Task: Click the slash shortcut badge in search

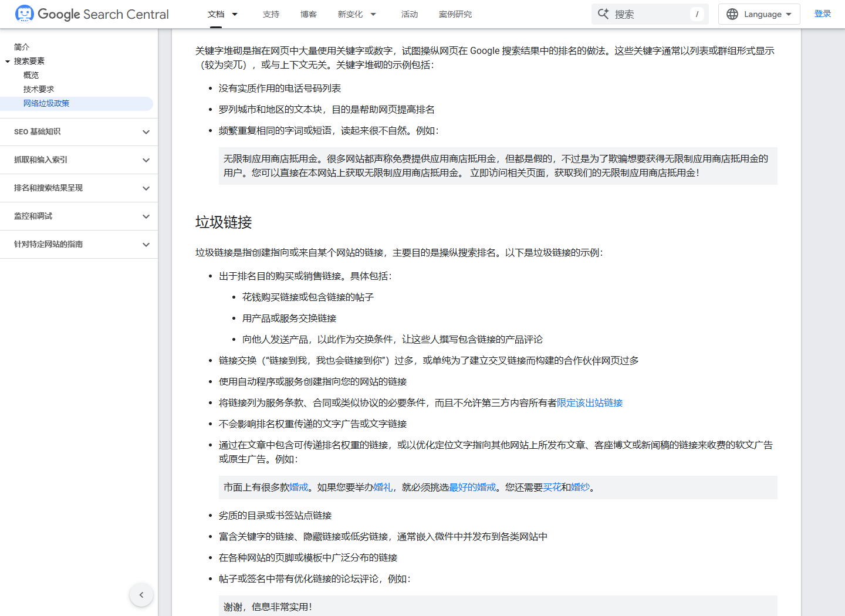Action: (x=697, y=14)
